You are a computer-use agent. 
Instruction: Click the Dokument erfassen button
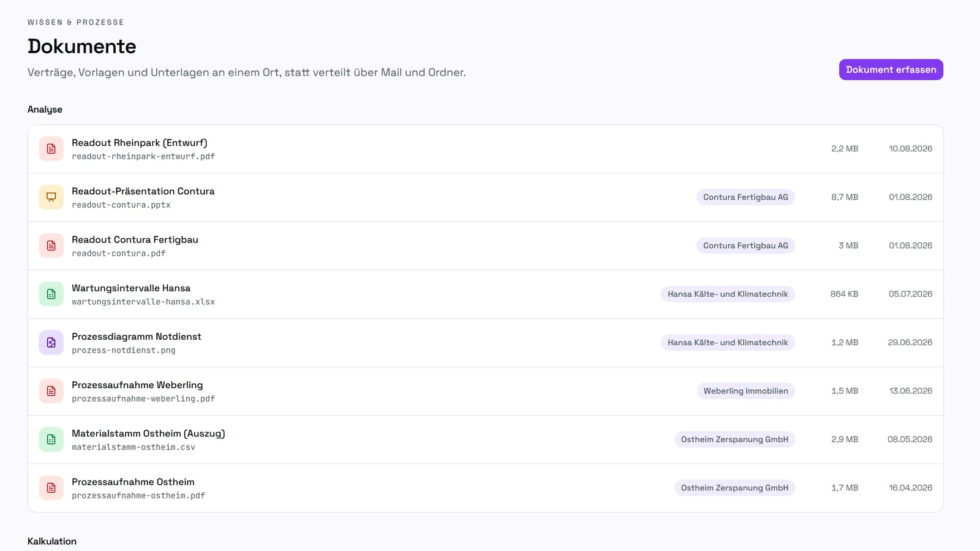coord(891,70)
